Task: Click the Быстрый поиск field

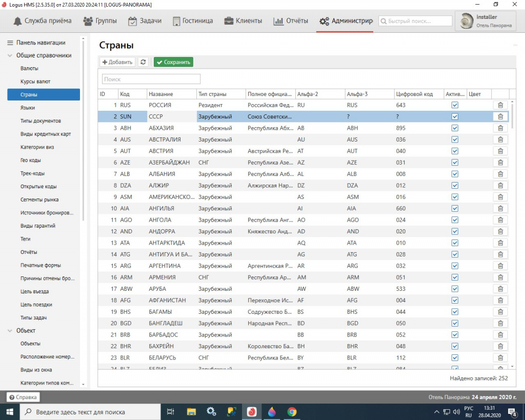Action: [415, 21]
